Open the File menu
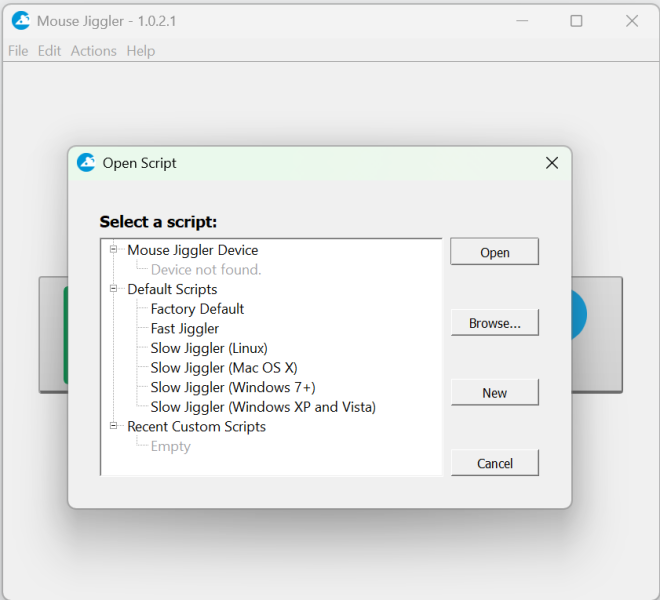Image resolution: width=660 pixels, height=600 pixels. (x=18, y=51)
